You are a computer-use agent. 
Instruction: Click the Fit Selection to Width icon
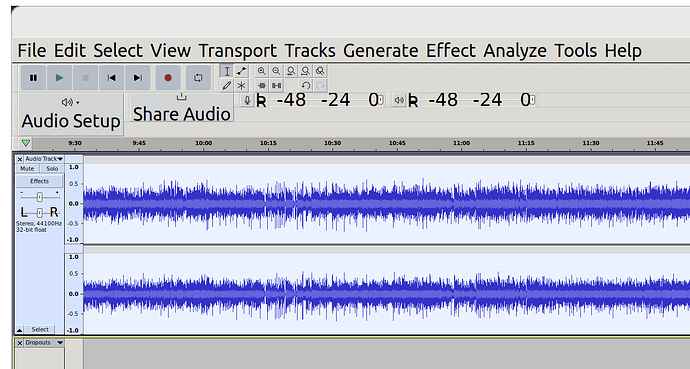tap(291, 71)
